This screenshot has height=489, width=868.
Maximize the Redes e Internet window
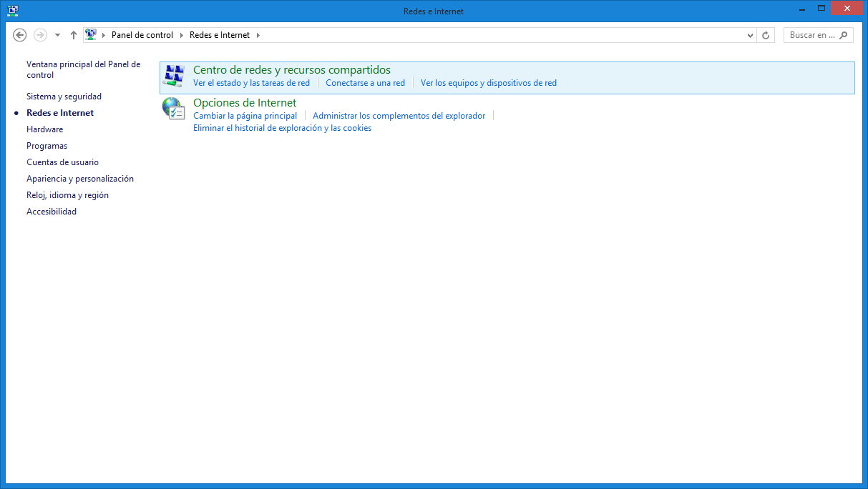point(821,8)
